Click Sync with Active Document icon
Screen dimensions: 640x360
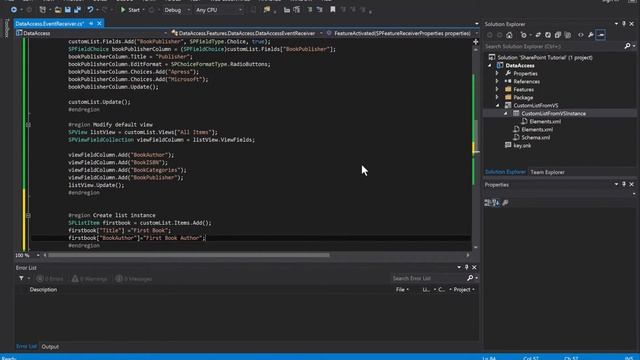coord(538,35)
